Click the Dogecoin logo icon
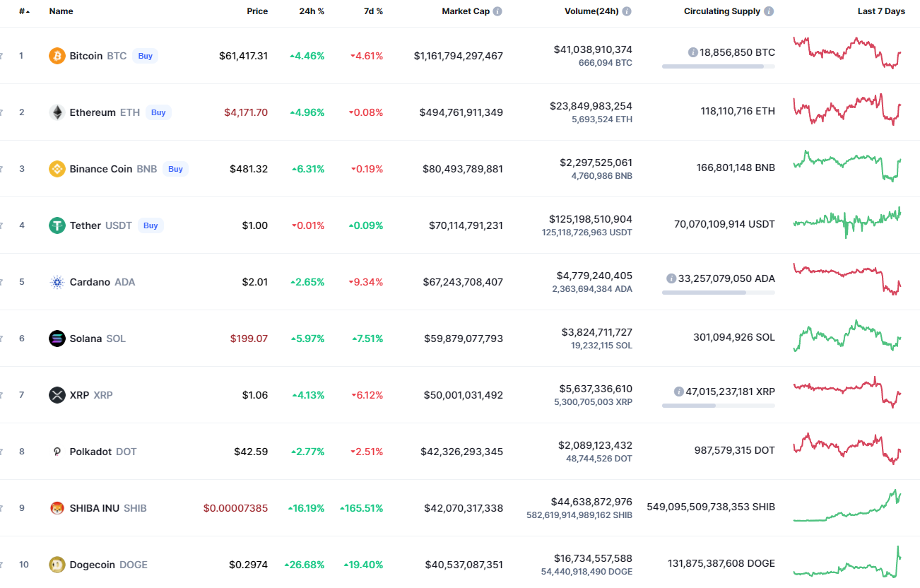The height and width of the screenshot is (588, 920). (57, 565)
